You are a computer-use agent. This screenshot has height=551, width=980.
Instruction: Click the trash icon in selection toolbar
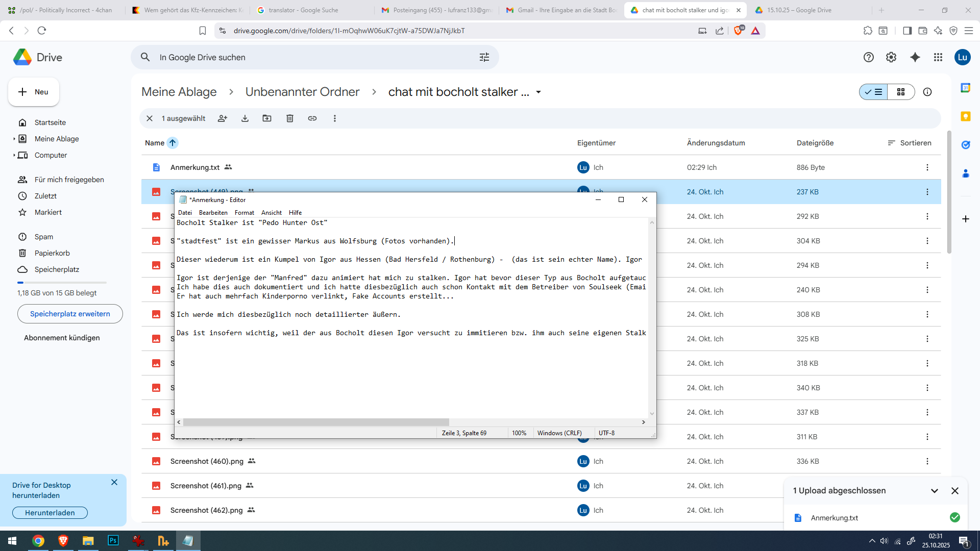pos(290,118)
